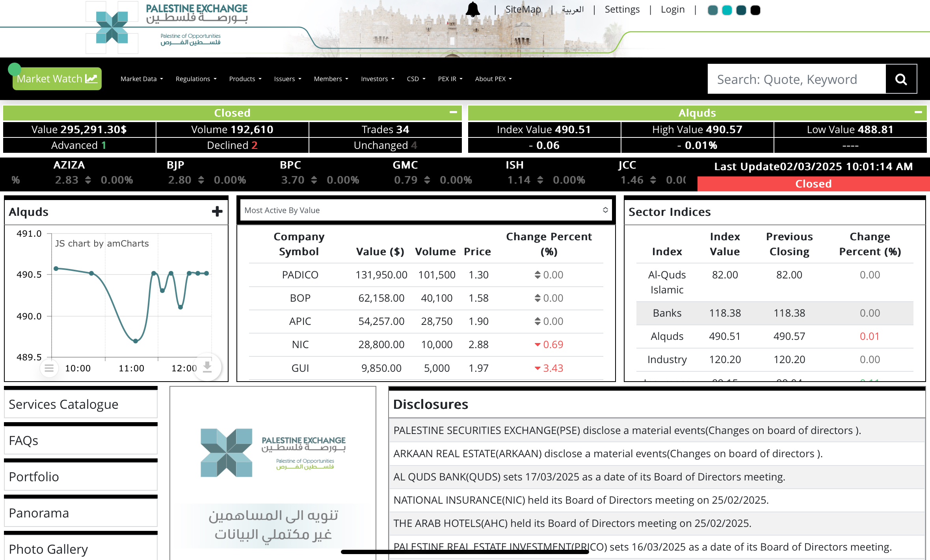This screenshot has width=930, height=560.
Task: Click the Login link
Action: [673, 9]
